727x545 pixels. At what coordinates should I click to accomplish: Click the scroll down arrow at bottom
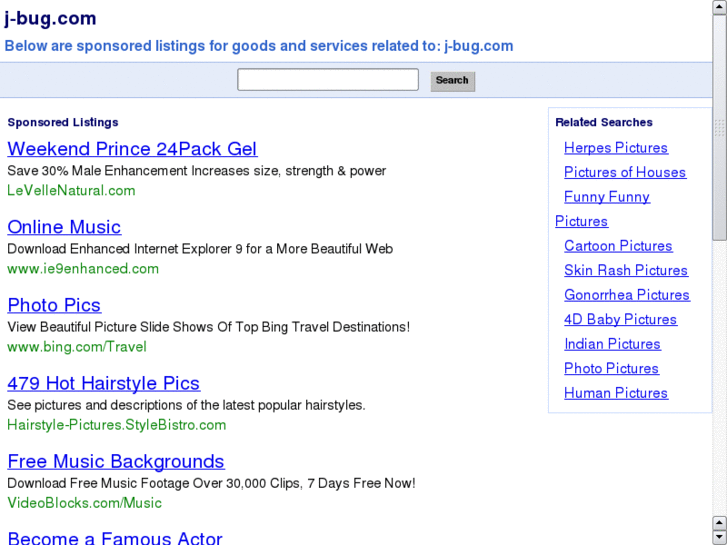coord(719,537)
